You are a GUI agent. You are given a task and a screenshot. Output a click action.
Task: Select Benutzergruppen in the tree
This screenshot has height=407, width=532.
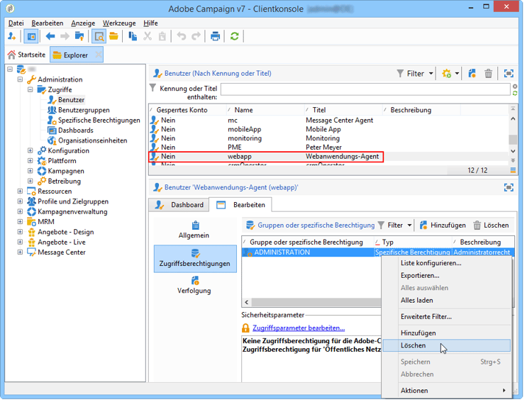pos(84,110)
